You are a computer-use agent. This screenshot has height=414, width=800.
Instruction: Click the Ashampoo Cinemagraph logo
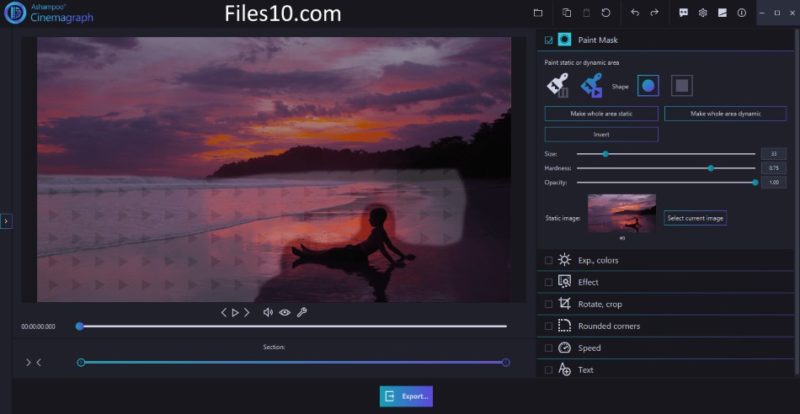pyautogui.click(x=49, y=13)
